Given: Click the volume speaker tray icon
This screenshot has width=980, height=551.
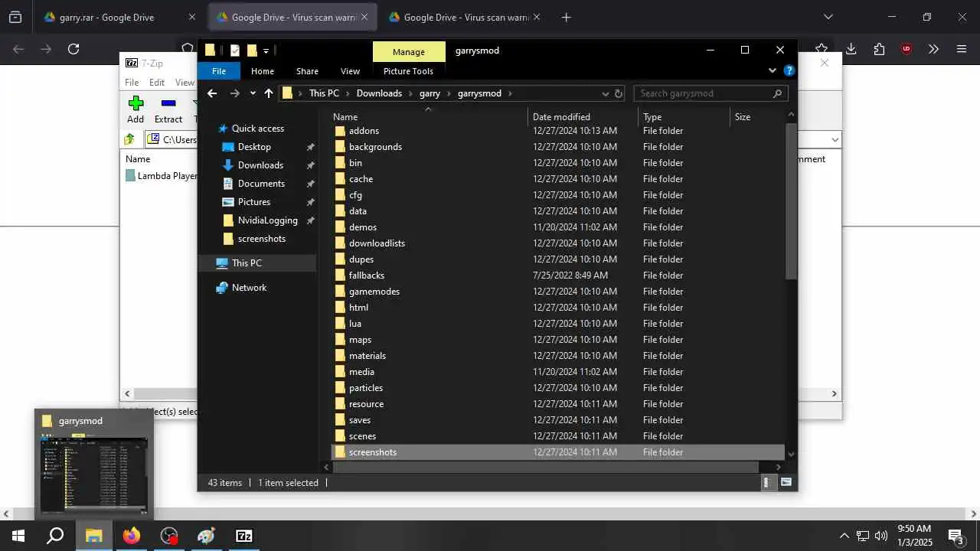Looking at the screenshot, I should (881, 536).
